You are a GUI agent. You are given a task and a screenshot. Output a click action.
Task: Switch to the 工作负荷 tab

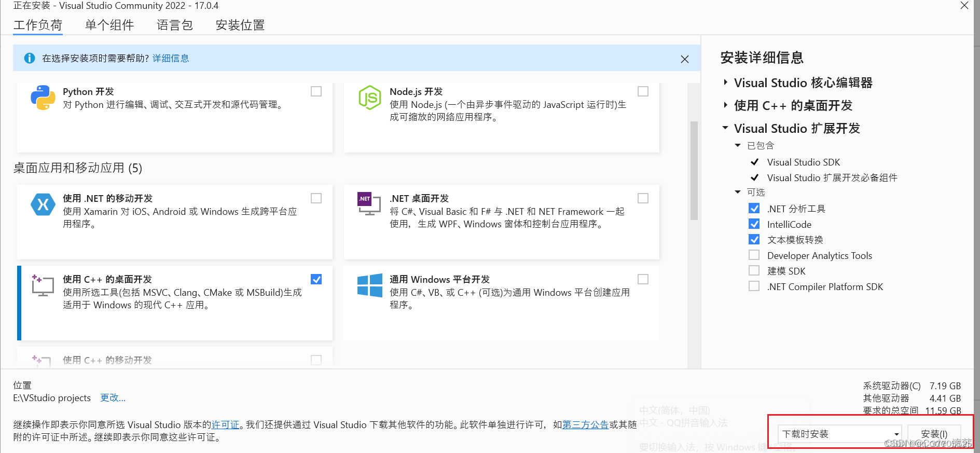point(38,25)
